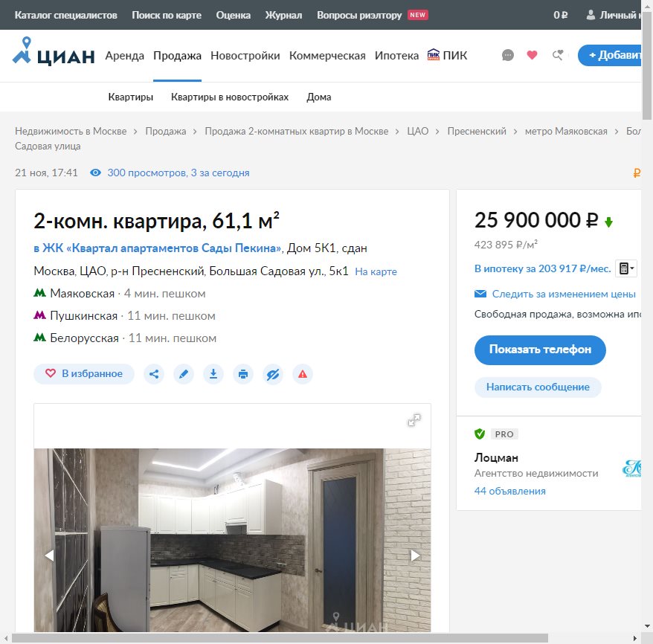653x644 pixels.
Task: Switch to 'Квартиры в новостройках' tab
Action: click(230, 97)
